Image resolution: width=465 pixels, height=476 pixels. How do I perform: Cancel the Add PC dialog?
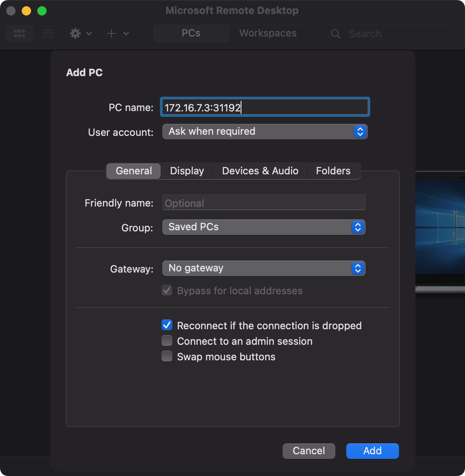tap(309, 451)
